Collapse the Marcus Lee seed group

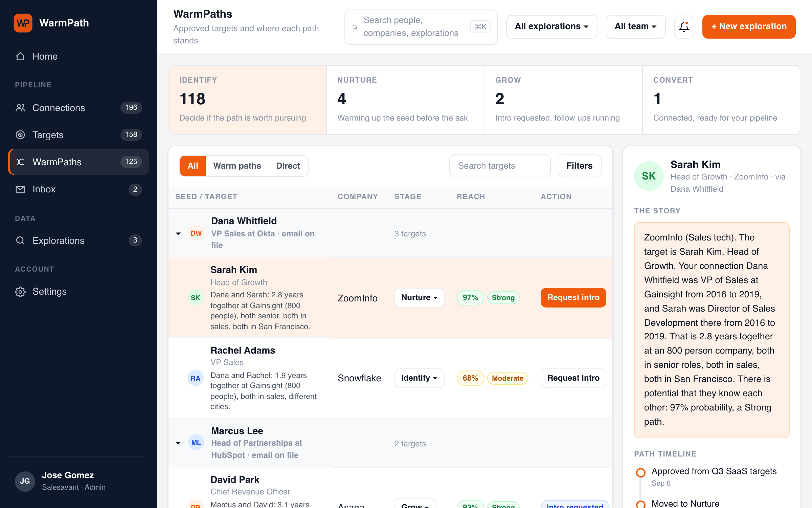click(x=178, y=443)
